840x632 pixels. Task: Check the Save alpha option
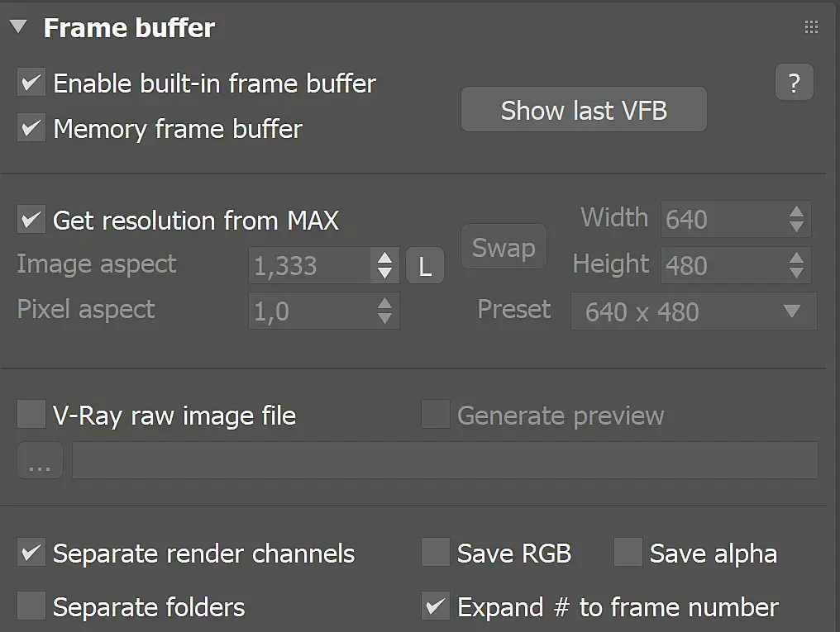coord(628,554)
